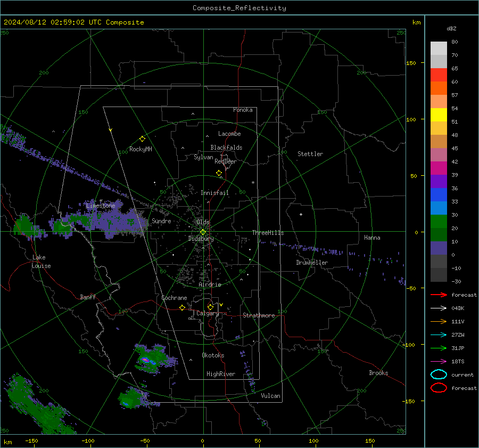The height and width of the screenshot is (448, 479).
Task: Click the Brooks city label
Action: (378, 373)
